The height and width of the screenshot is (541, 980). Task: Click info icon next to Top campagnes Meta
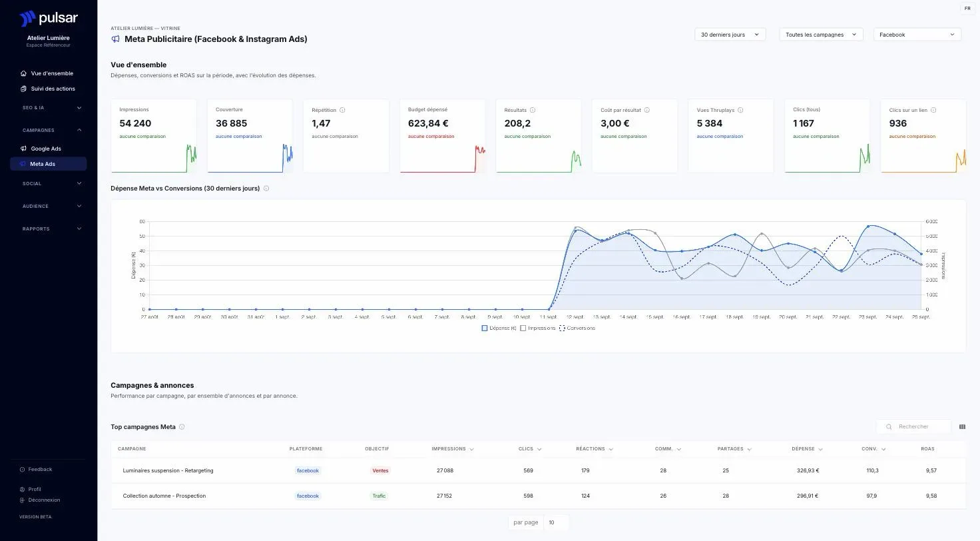(x=182, y=427)
